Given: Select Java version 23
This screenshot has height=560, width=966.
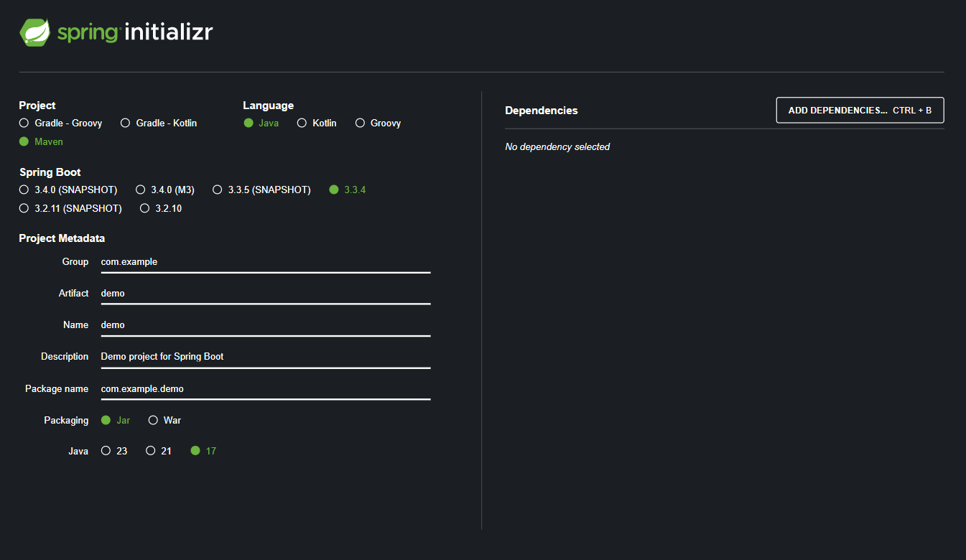Looking at the screenshot, I should [x=113, y=452].
